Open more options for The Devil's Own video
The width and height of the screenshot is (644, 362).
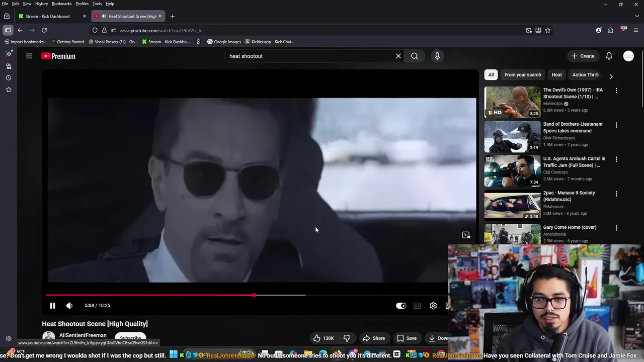(x=616, y=90)
